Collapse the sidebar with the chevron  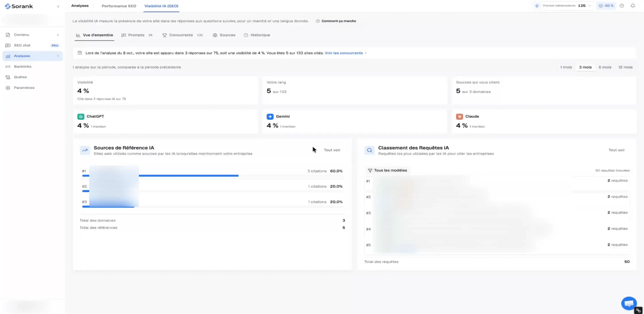58,6
